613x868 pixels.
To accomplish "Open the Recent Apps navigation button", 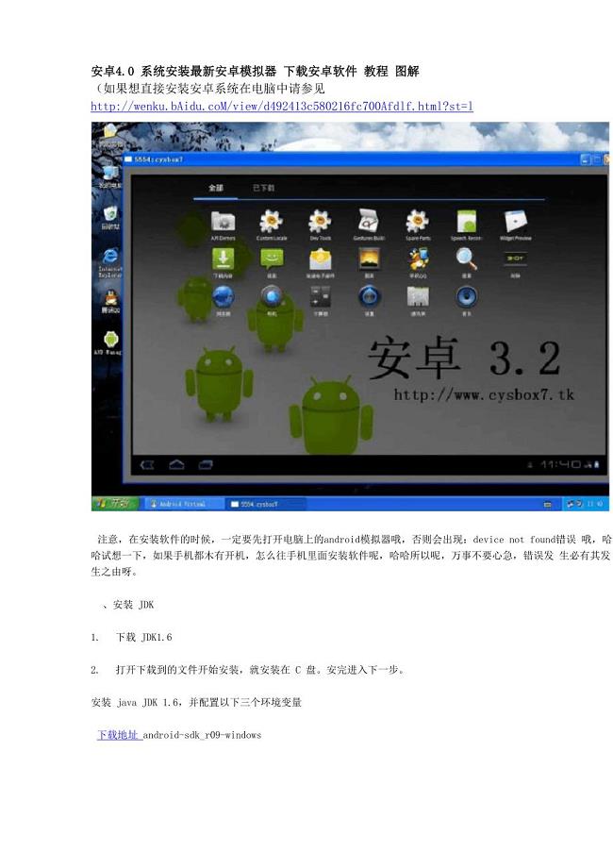I will 204,464.
